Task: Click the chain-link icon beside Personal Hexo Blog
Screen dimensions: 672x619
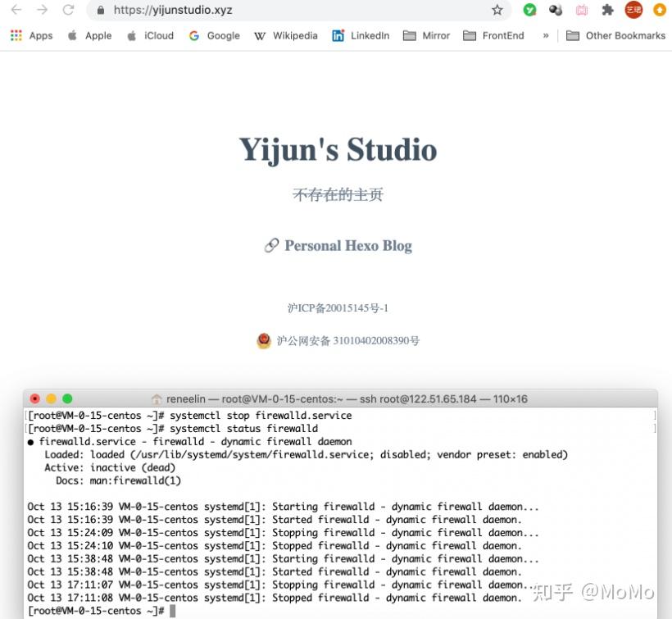Action: (271, 245)
